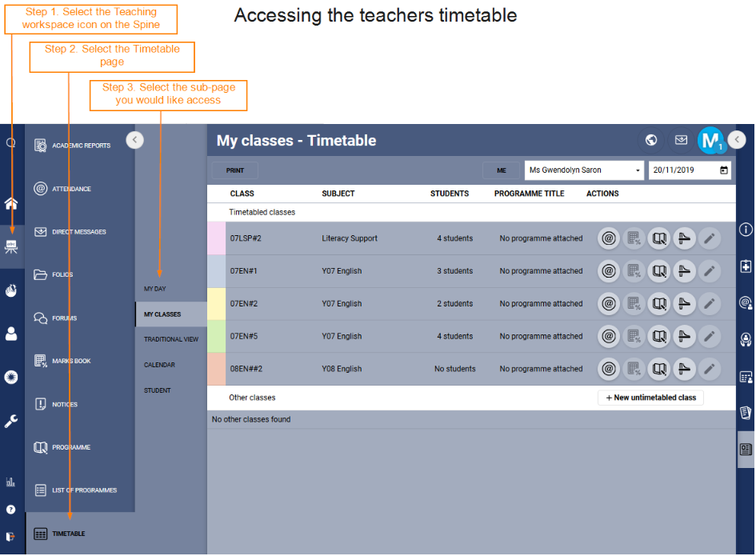Click the ME button beside the teacher selector
Screen dimensions: 756x556
click(x=502, y=170)
